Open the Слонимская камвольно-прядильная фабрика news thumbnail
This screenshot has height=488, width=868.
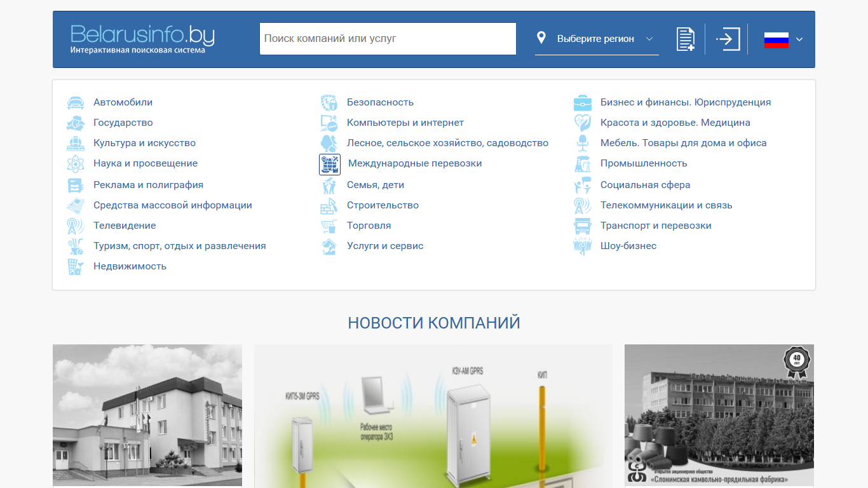pos(719,416)
